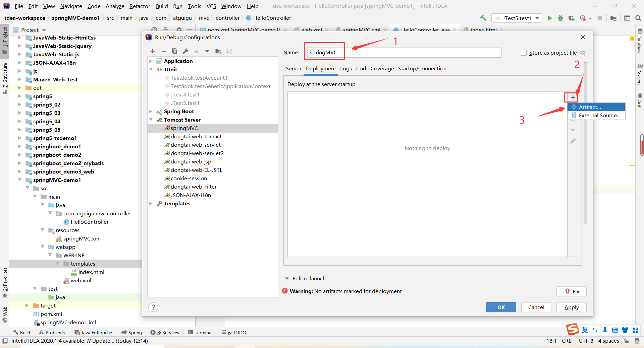644x348 pixels.
Task: Click the green Run button in toolbar
Action: point(550,18)
